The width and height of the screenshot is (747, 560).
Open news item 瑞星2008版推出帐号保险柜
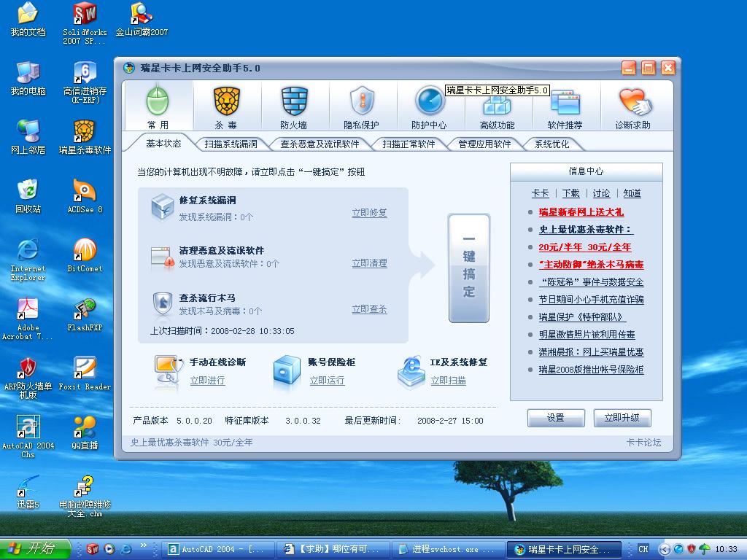(591, 370)
